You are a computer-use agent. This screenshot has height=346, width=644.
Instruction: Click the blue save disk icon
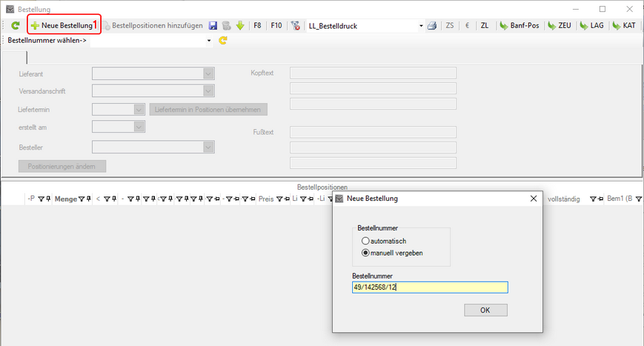213,25
